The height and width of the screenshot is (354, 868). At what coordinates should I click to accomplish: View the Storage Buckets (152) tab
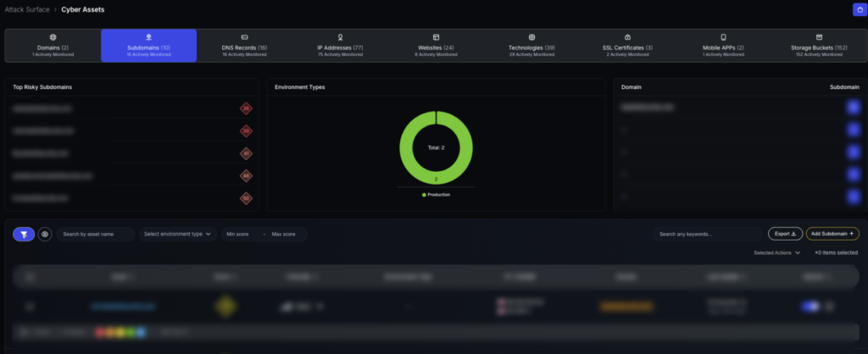click(819, 46)
